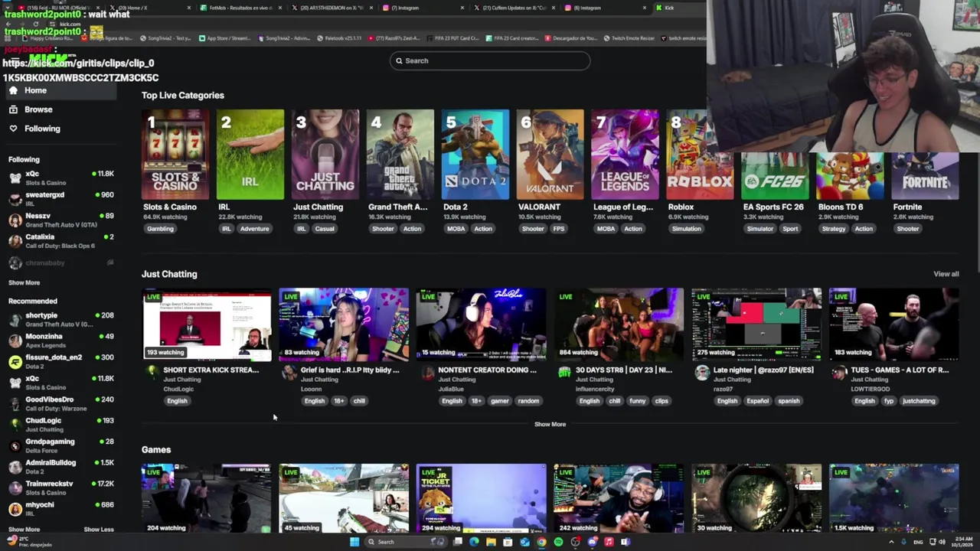This screenshot has height=551, width=980.
Task: Click inside the Kick search field
Action: [x=490, y=60]
